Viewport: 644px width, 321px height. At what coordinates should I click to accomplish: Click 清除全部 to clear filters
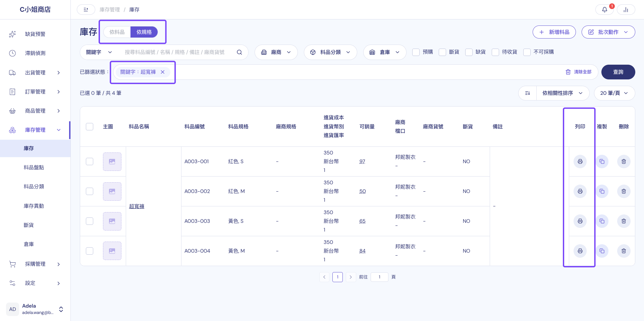point(579,72)
